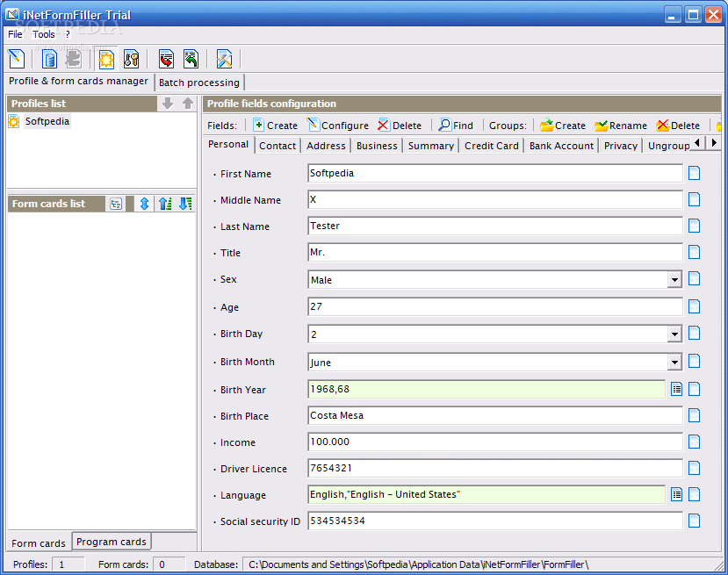This screenshot has width=728, height=575.
Task: Open the Tools menu
Action: [44, 34]
